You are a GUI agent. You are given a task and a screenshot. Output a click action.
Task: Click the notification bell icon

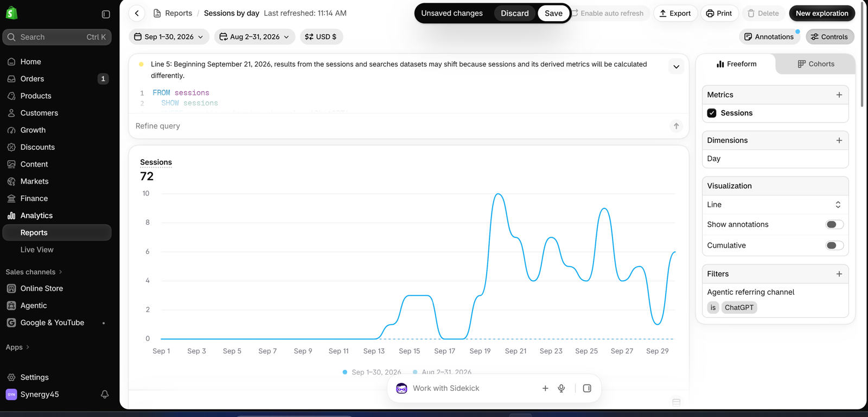pos(105,394)
